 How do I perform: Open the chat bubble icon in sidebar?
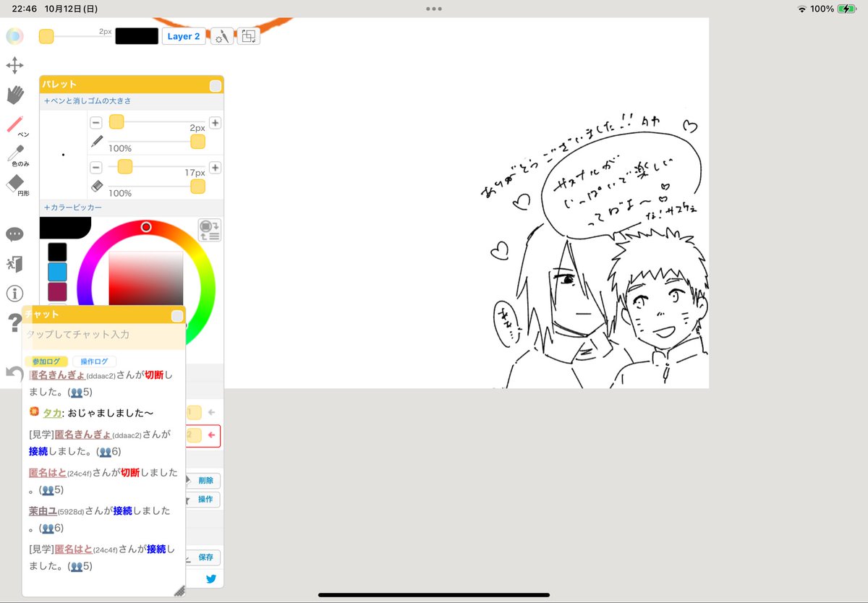(x=14, y=234)
